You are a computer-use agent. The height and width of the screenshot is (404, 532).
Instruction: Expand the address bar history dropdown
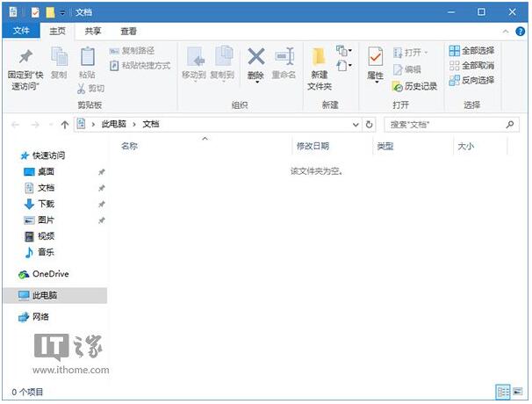pyautogui.click(x=356, y=125)
